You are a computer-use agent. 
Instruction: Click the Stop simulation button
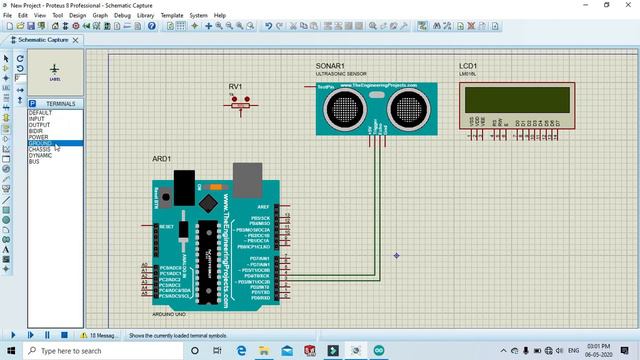click(64, 335)
